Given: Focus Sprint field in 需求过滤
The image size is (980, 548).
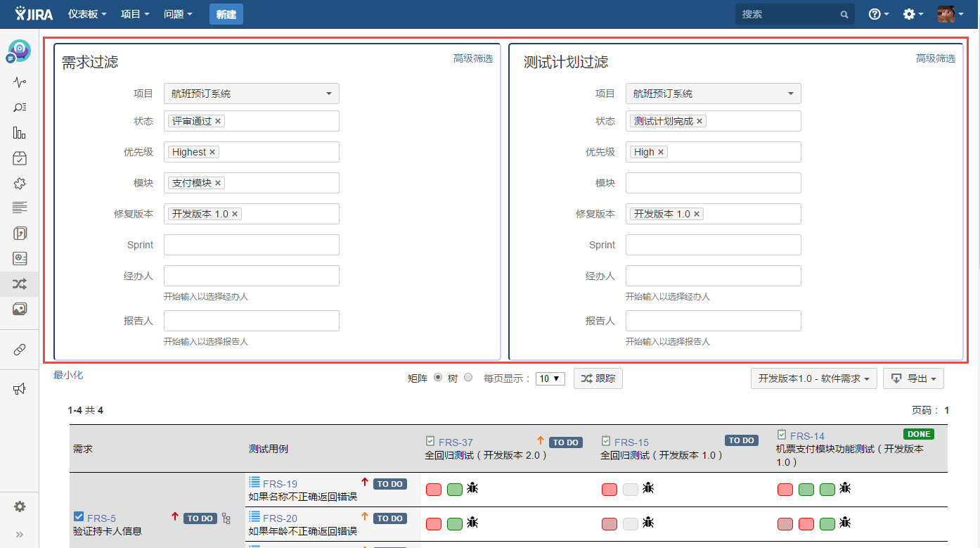Looking at the screenshot, I should pyautogui.click(x=252, y=245).
